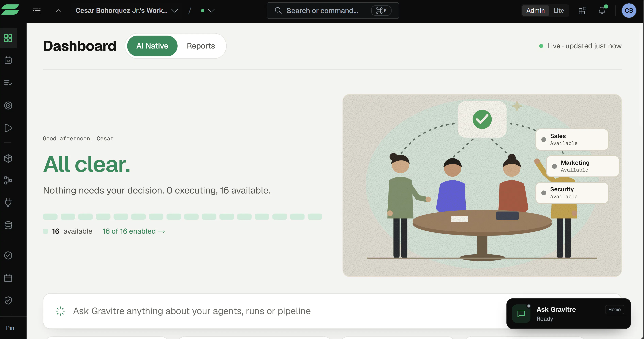Open the calendar sidebar icon

pos(8,278)
